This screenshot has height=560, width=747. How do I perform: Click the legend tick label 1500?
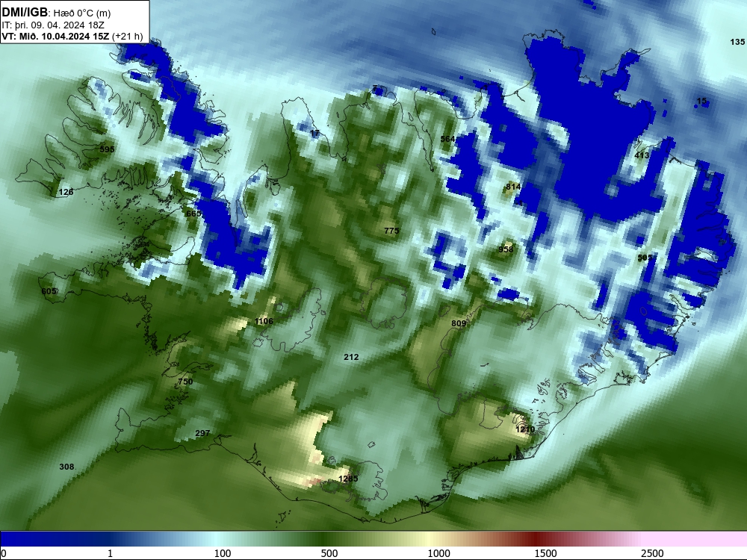(545, 553)
